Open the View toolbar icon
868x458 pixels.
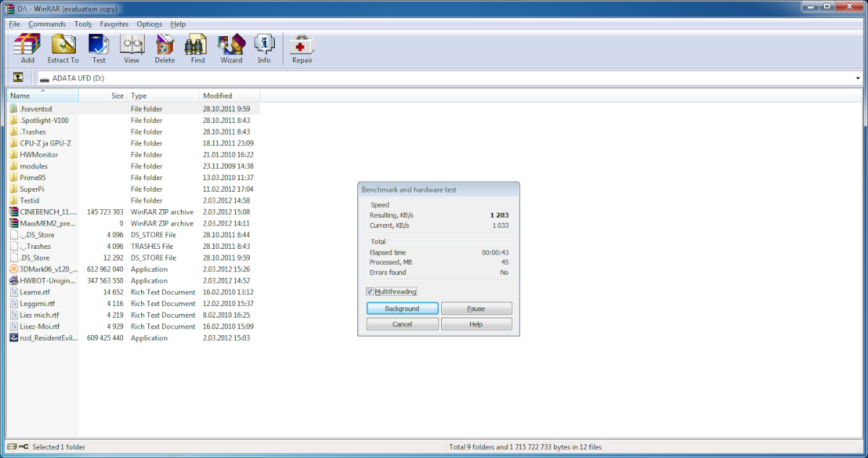132,45
